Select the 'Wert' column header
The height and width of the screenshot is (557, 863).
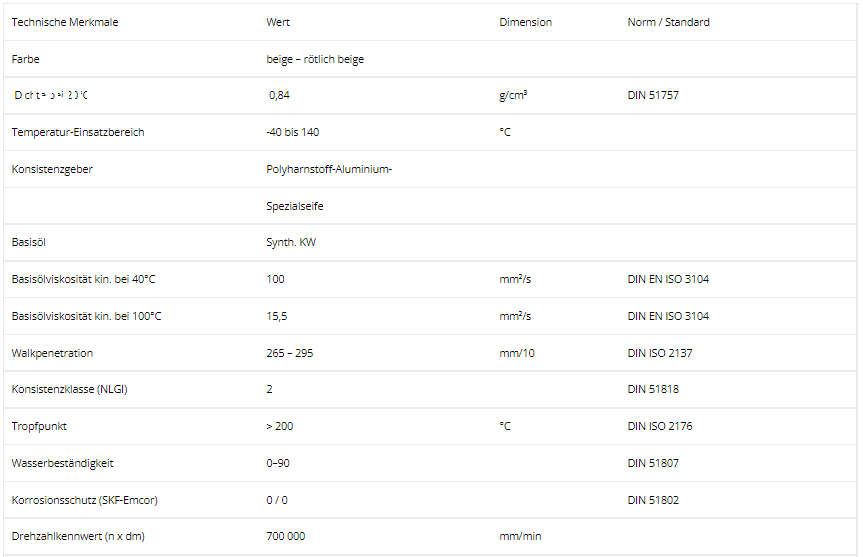tap(278, 22)
